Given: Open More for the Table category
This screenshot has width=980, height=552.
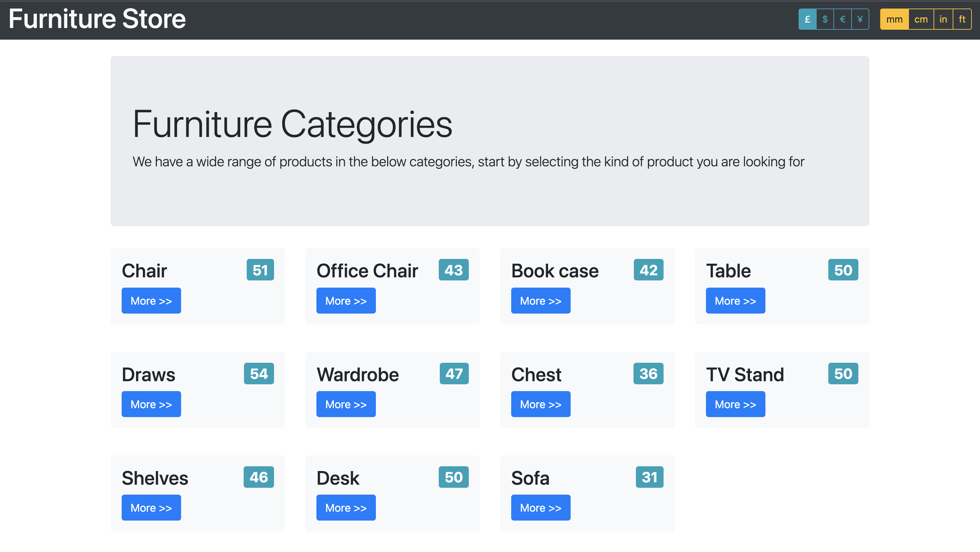Looking at the screenshot, I should click(735, 301).
